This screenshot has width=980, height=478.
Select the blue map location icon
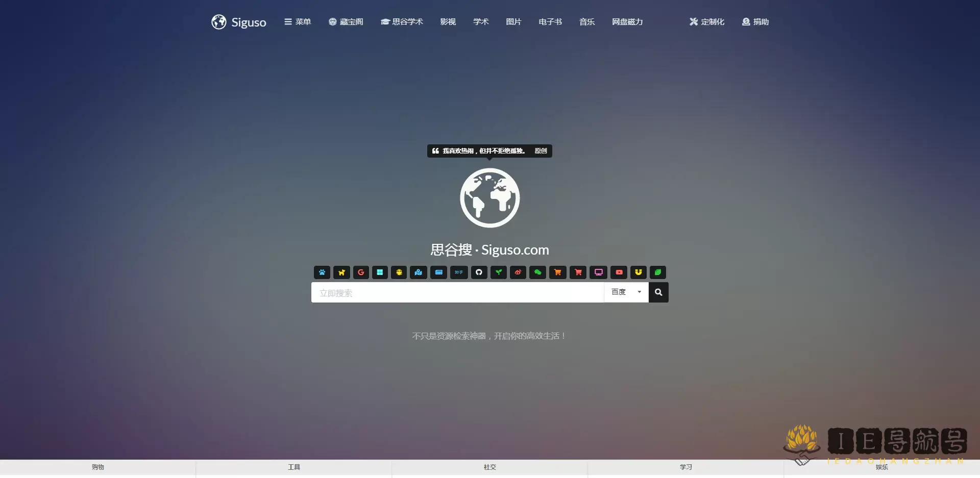point(419,272)
